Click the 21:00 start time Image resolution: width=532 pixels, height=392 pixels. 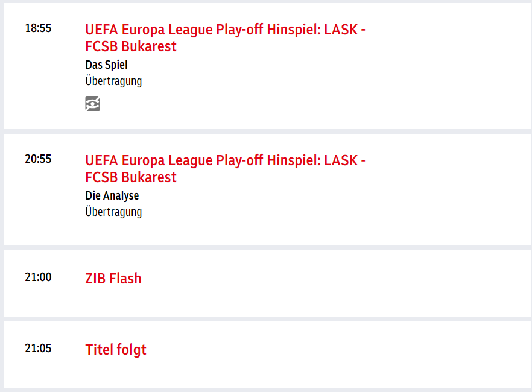[38, 277]
